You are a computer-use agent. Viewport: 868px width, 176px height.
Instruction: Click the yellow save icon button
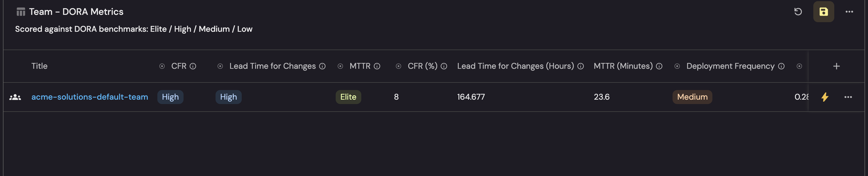click(x=823, y=12)
